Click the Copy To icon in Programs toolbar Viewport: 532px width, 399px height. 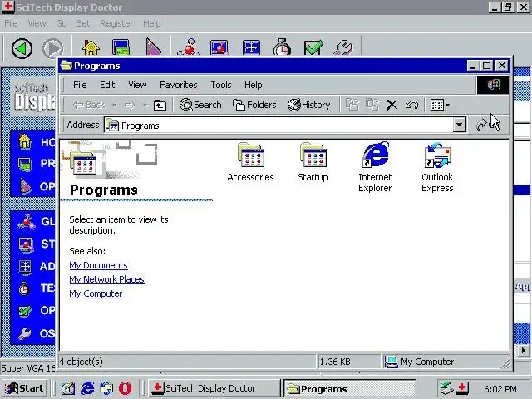[x=372, y=105]
